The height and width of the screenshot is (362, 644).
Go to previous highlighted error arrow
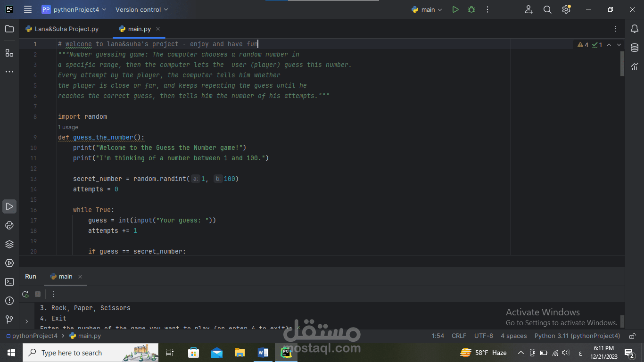click(x=609, y=45)
